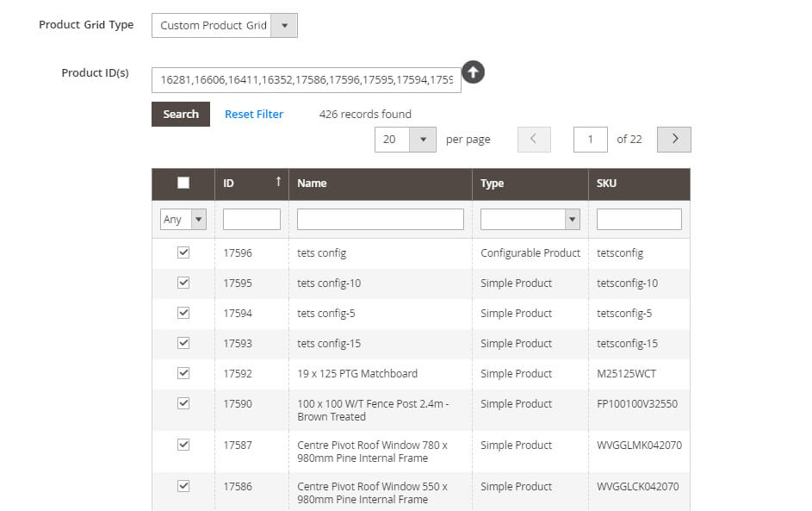
Task: Open the Any selection filter dropdown
Action: pos(183,219)
